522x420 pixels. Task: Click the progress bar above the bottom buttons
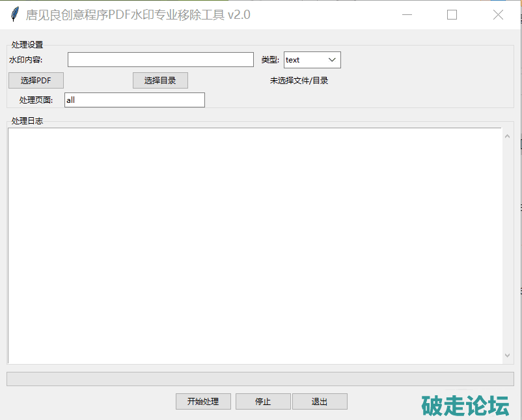click(x=260, y=379)
